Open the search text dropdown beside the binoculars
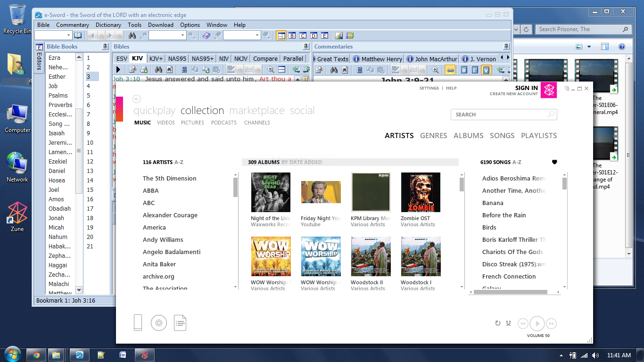 [x=183, y=35]
